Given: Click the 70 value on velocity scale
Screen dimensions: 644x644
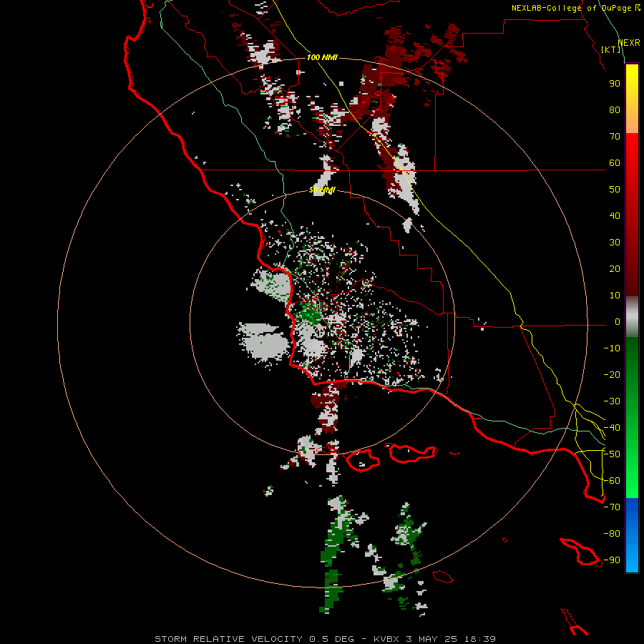Looking at the screenshot, I should 615,137.
